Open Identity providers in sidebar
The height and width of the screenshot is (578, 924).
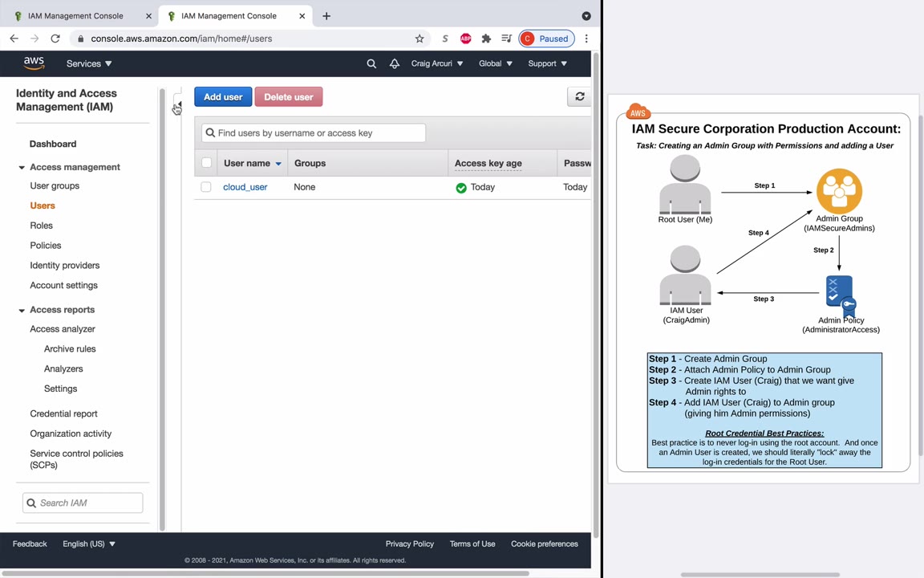pyautogui.click(x=65, y=266)
